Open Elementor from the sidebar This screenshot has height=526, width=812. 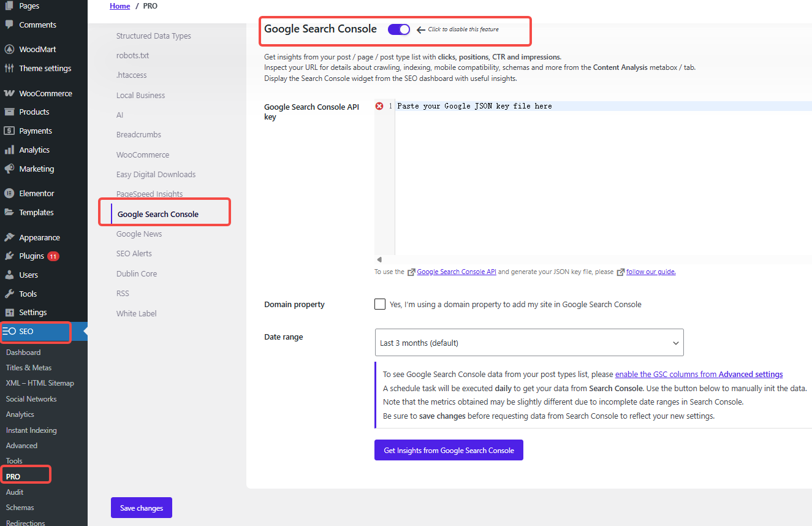(36, 192)
